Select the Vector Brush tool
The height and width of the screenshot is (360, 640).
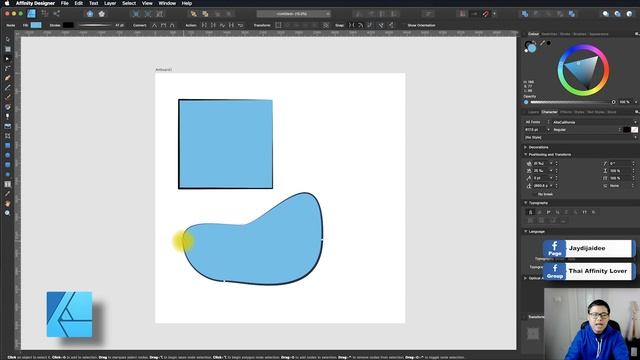[x=7, y=97]
